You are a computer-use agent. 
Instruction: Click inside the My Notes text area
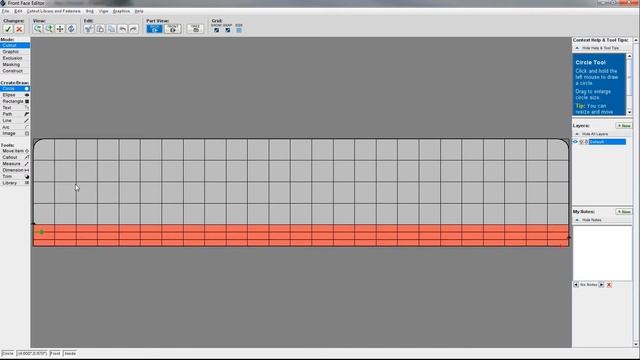tap(602, 253)
